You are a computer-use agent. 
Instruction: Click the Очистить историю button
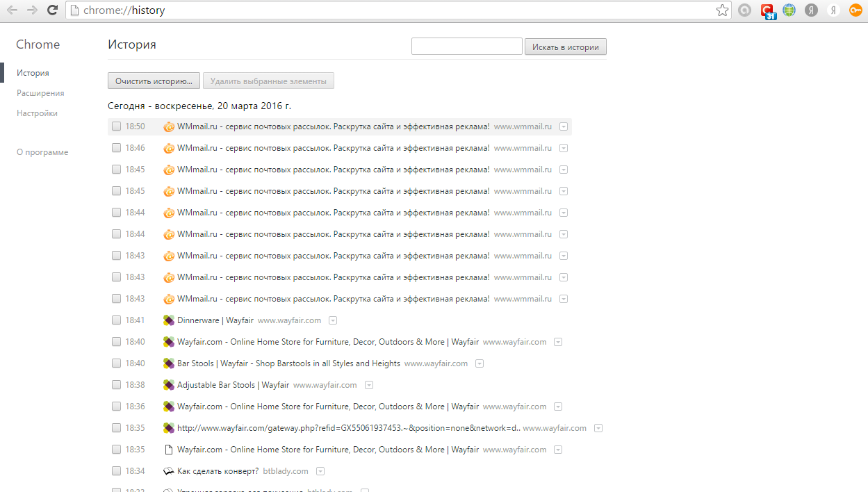pos(154,81)
